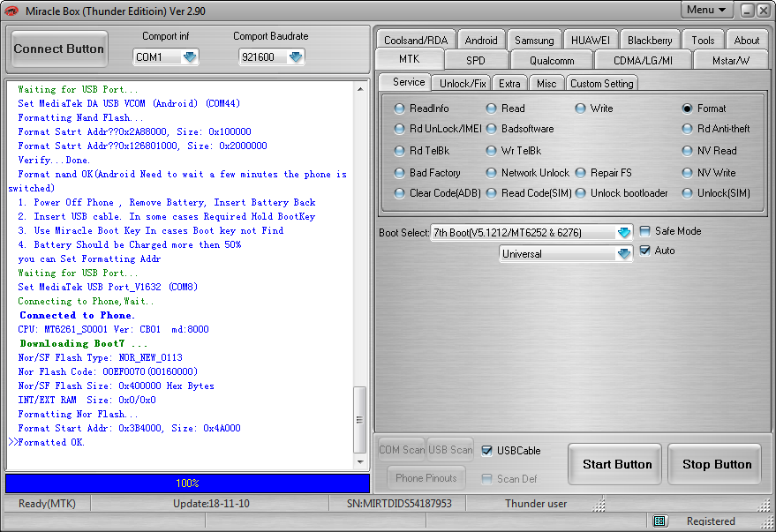Click the log scrollbar up arrow
The height and width of the screenshot is (532, 776).
[x=360, y=89]
